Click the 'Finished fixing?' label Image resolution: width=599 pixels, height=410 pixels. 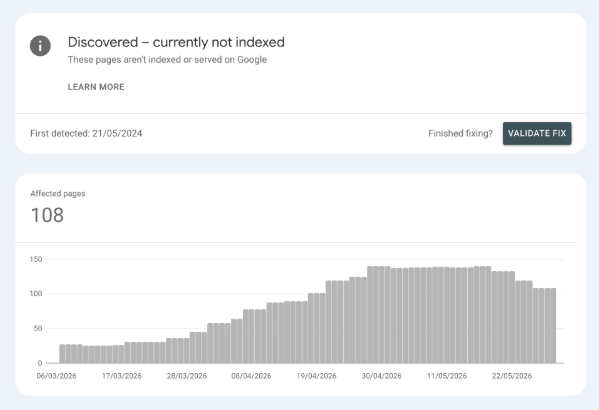[460, 133]
